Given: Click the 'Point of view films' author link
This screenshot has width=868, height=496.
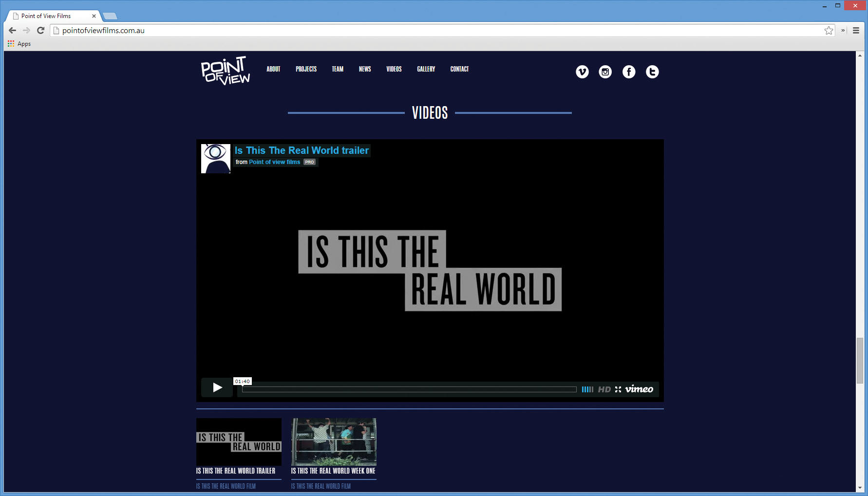Looking at the screenshot, I should [x=274, y=162].
